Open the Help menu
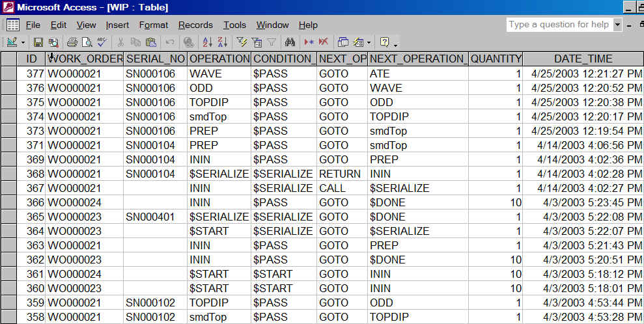 308,25
